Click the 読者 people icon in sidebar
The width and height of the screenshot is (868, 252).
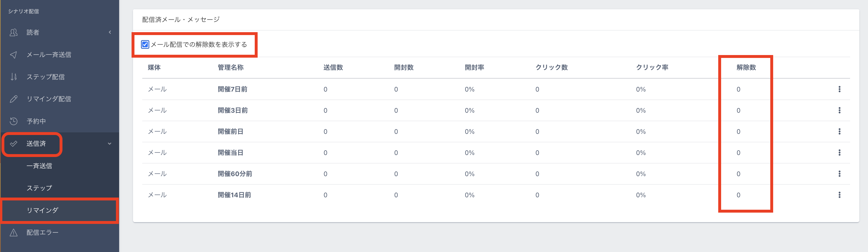point(14,32)
